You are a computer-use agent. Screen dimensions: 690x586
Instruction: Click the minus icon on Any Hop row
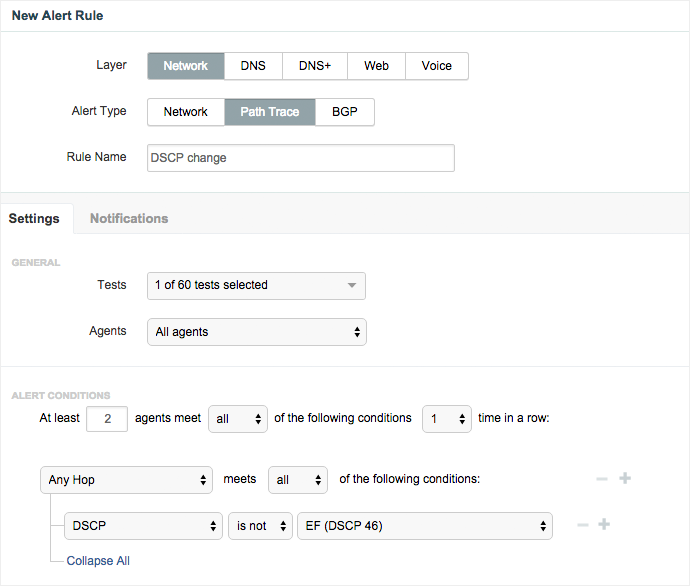coord(602,479)
